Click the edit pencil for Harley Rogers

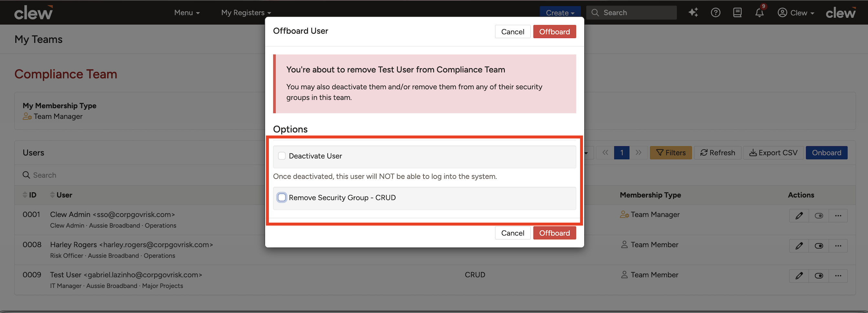[x=799, y=246]
